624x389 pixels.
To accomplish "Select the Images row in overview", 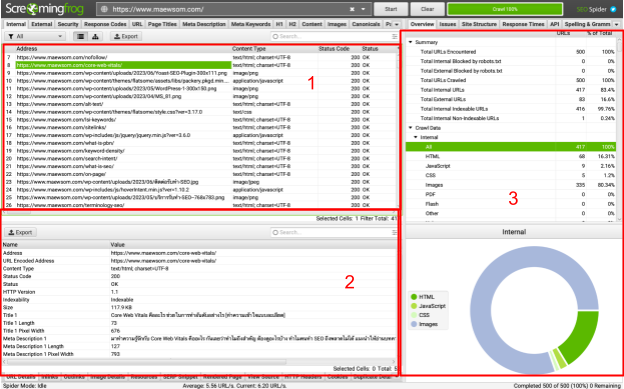I will 511,185.
